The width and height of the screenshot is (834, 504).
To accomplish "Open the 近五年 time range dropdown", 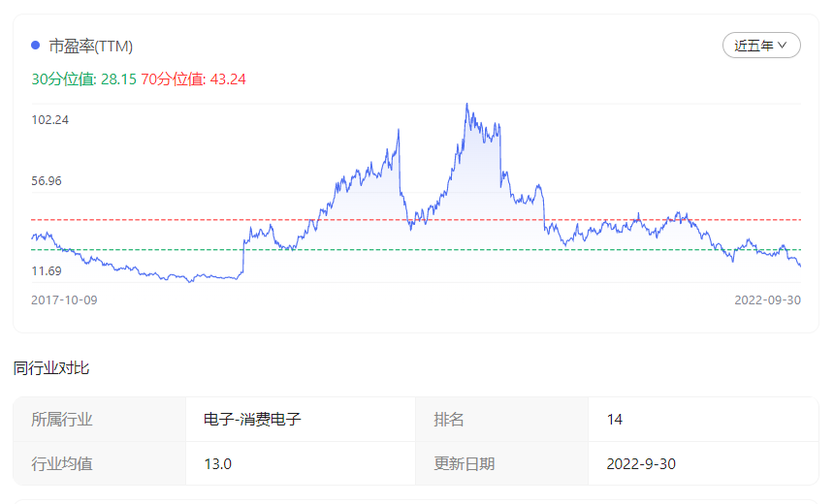I will coord(760,46).
